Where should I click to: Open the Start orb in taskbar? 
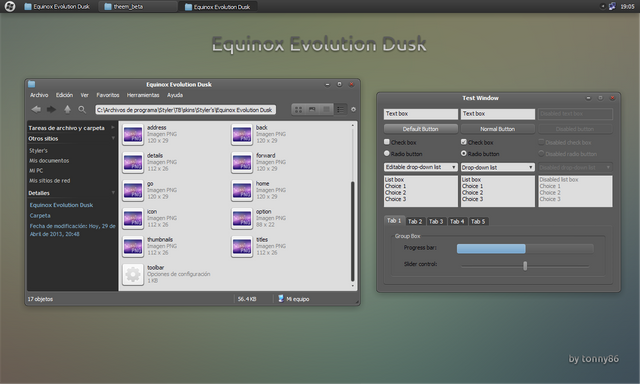point(10,7)
